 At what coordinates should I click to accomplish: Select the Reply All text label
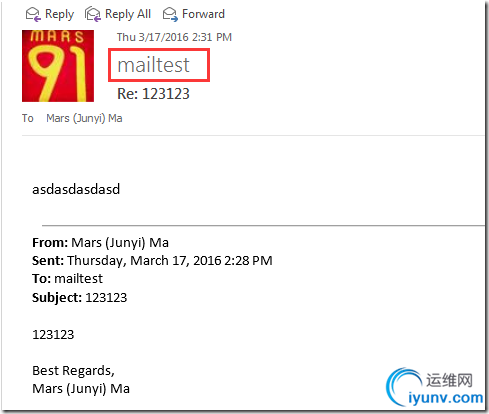(128, 14)
